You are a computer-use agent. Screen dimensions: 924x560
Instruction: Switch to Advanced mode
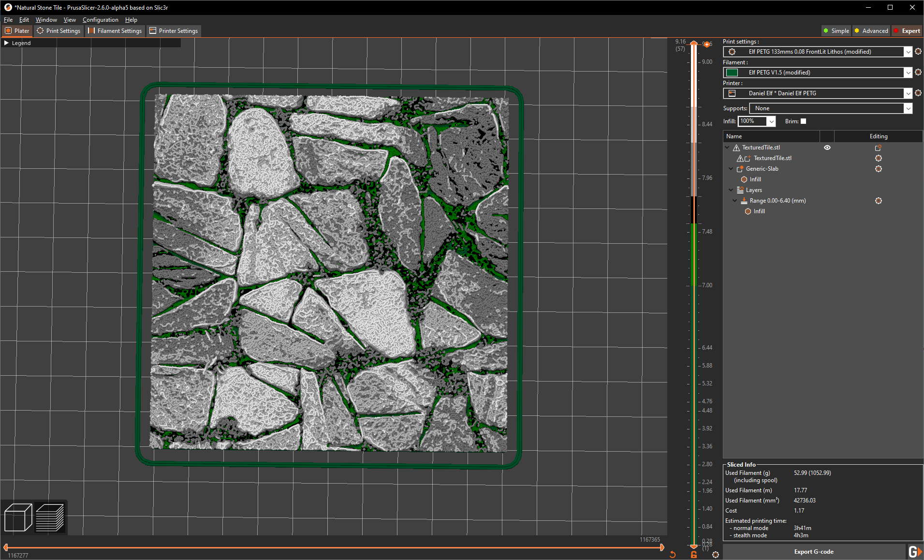point(871,31)
